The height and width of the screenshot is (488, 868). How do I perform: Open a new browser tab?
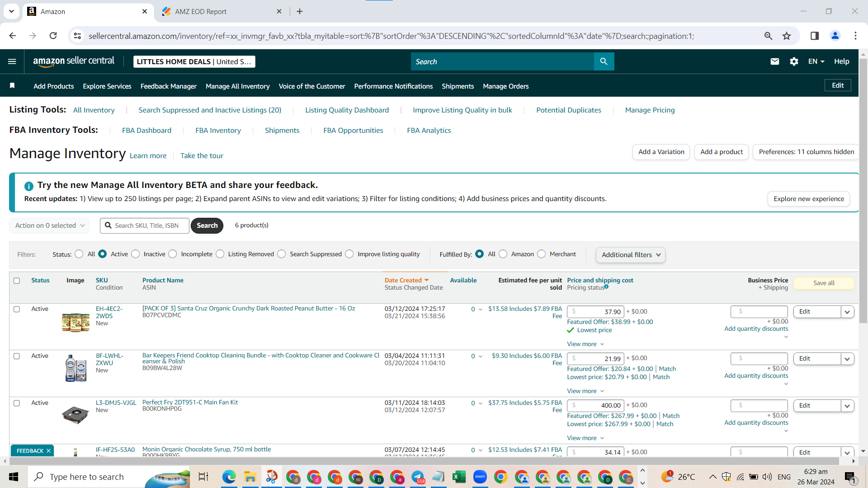(300, 11)
